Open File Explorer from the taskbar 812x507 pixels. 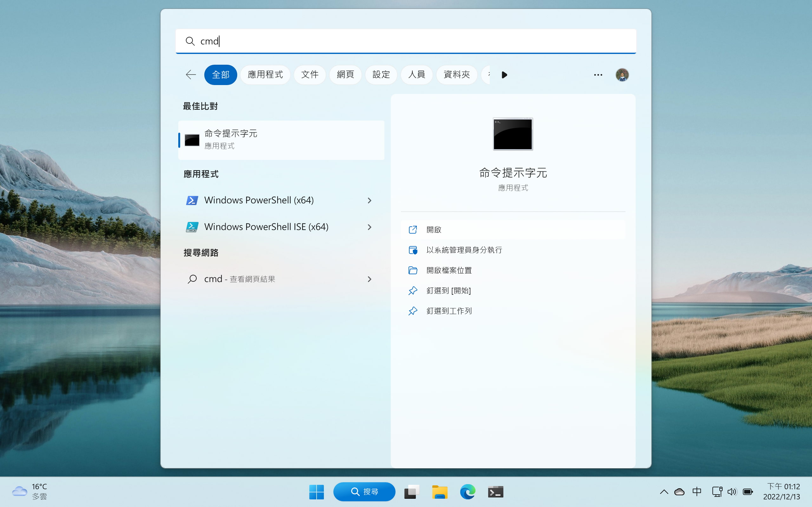coord(440,491)
